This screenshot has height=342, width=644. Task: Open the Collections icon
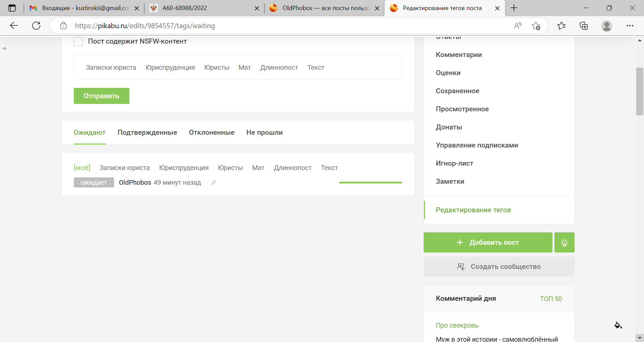coord(584,26)
